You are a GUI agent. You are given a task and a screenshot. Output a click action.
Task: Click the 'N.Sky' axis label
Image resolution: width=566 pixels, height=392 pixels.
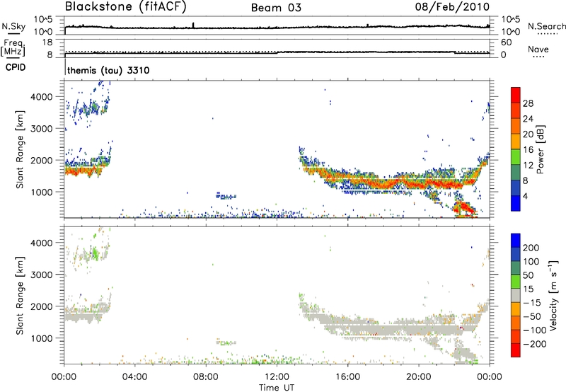coord(13,26)
